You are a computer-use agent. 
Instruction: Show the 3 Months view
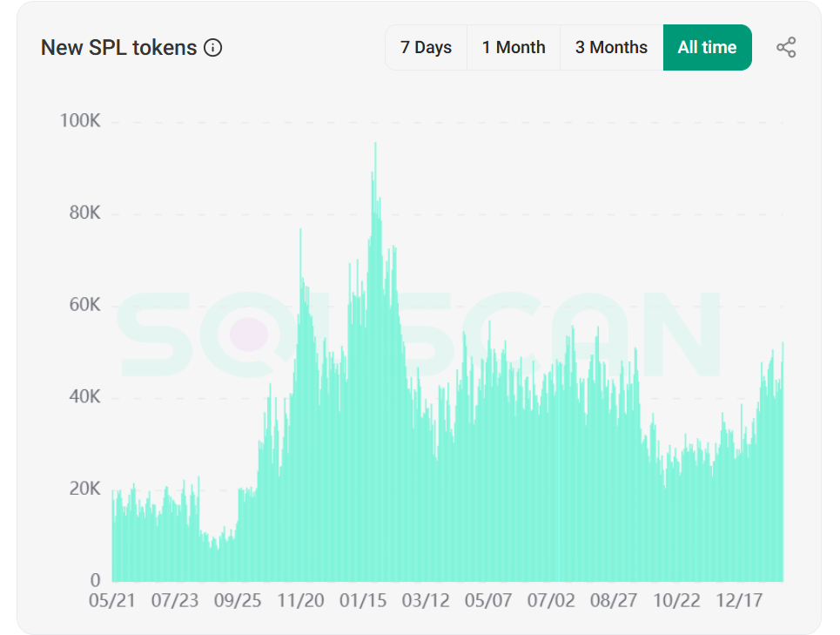click(611, 48)
